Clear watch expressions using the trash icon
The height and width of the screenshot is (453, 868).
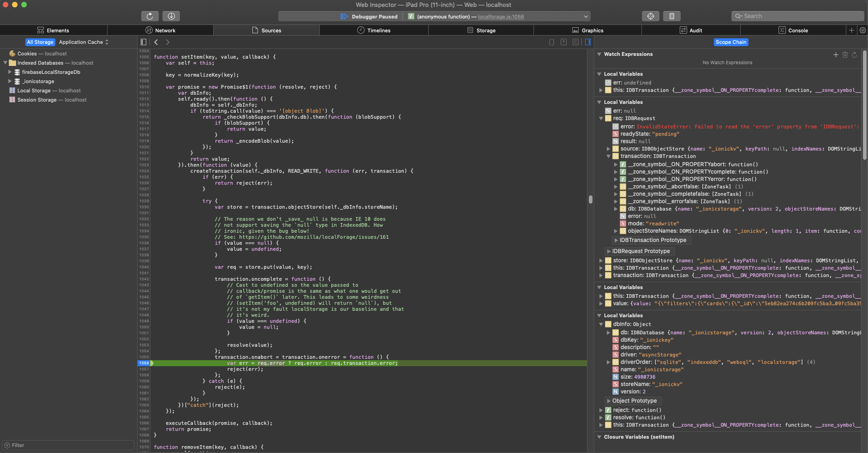pos(845,54)
